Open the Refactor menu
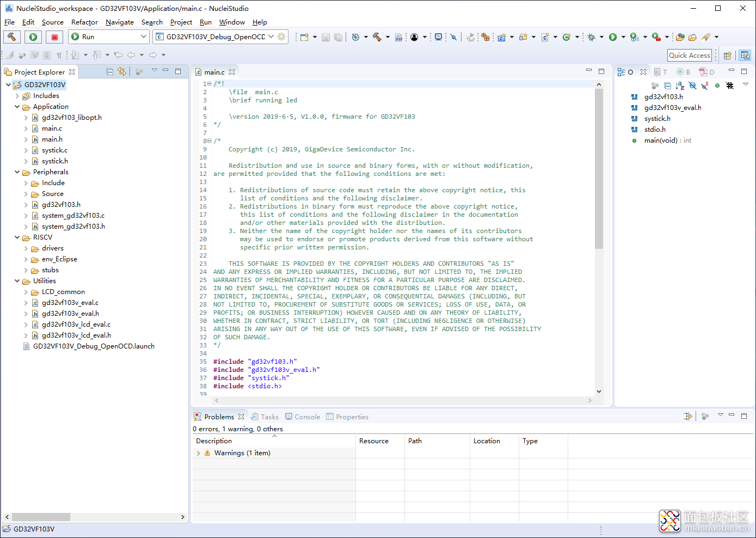This screenshot has width=756, height=538. (x=84, y=22)
